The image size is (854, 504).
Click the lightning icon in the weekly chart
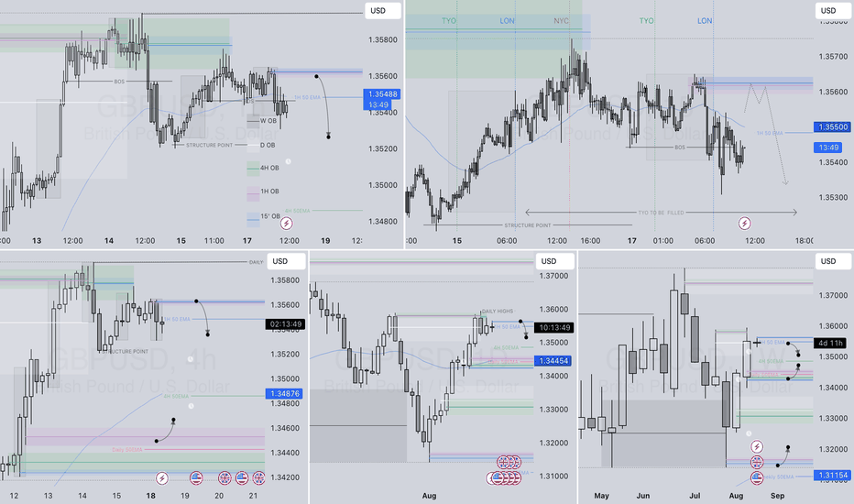point(757,447)
